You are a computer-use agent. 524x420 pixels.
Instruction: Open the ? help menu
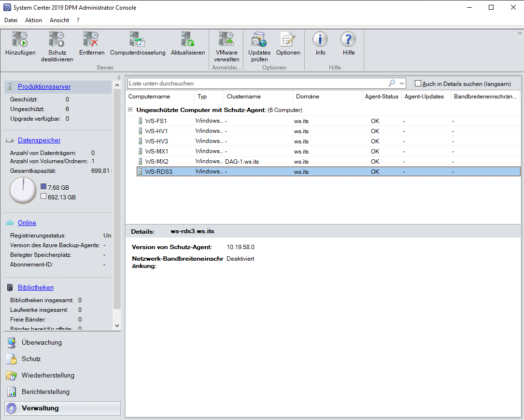point(78,20)
